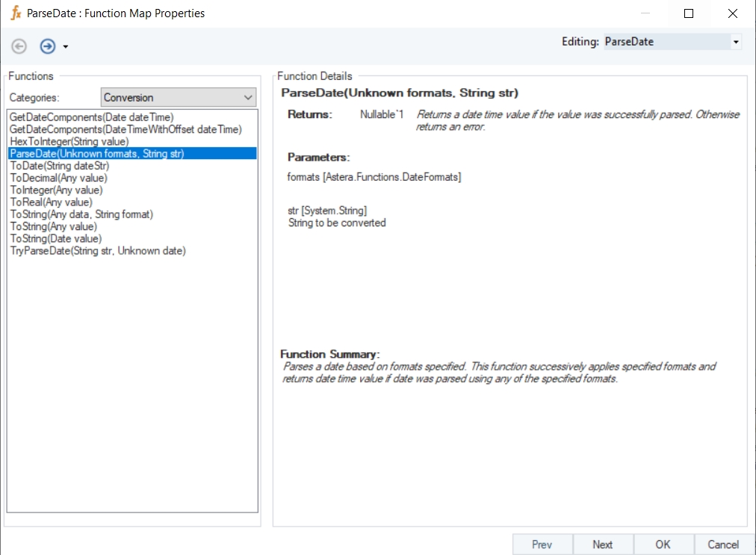756x555 pixels.
Task: Click the Next button
Action: pos(602,545)
